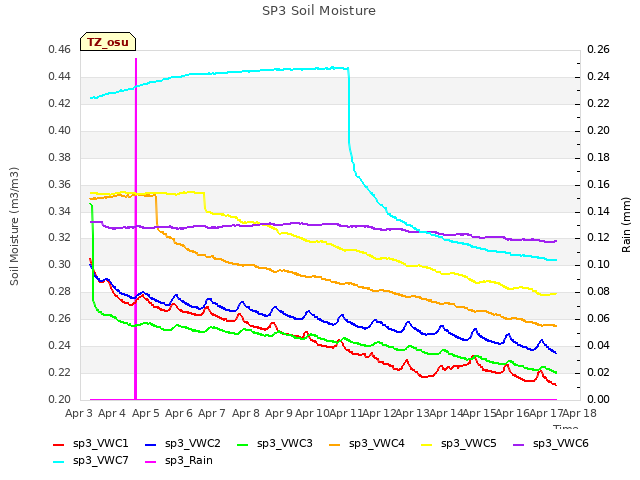Click the magenta rain spike near Apr 5

pos(136,229)
